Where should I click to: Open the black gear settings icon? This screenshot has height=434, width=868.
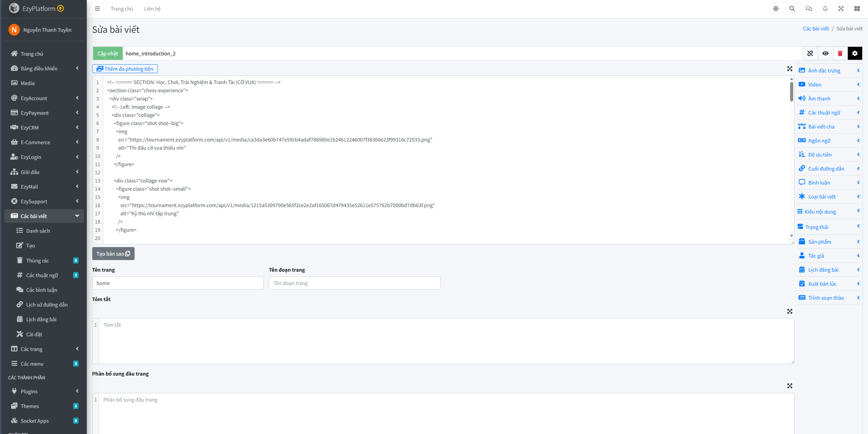click(x=855, y=53)
